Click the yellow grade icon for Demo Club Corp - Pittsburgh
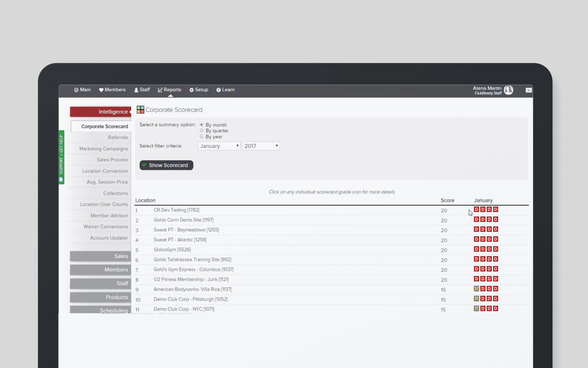588x368 pixels. point(476,298)
